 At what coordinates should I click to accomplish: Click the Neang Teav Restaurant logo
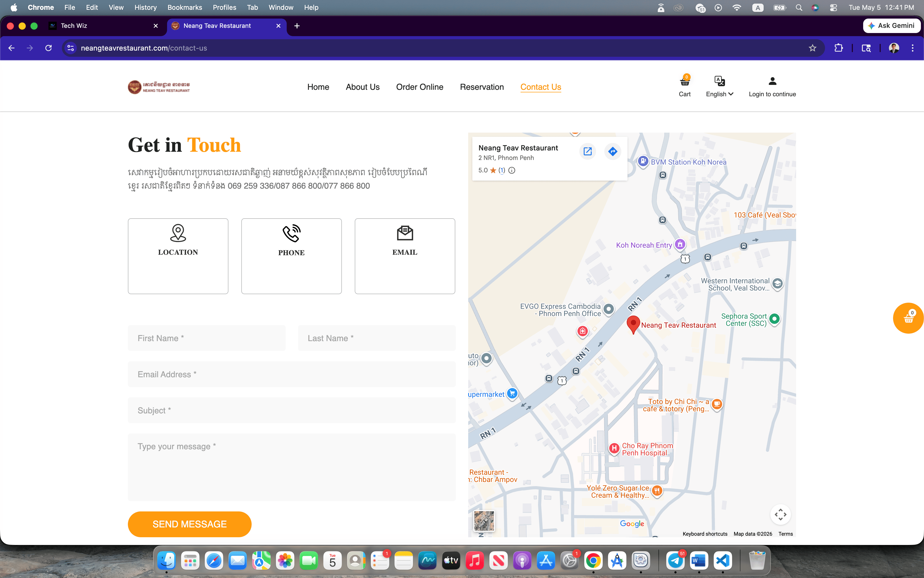tap(159, 87)
